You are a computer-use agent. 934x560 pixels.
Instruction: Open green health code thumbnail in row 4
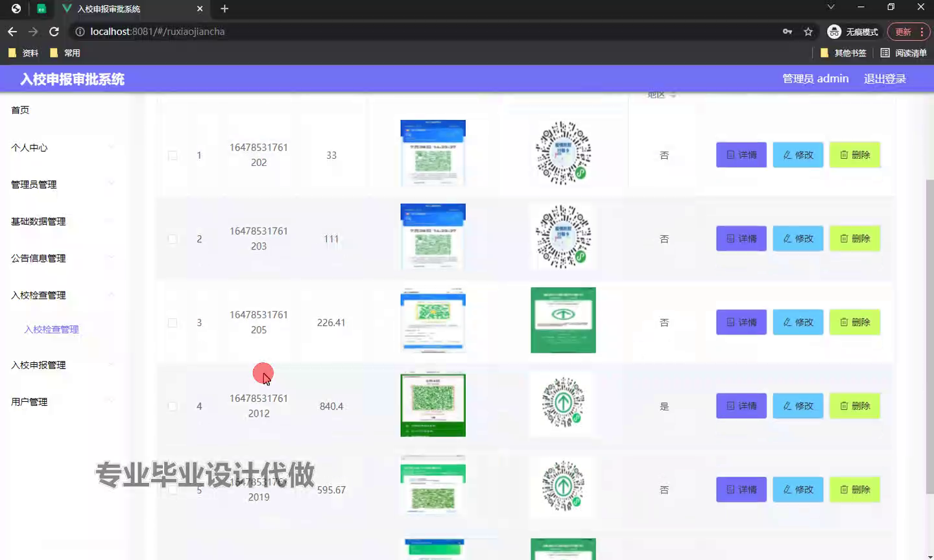(x=433, y=404)
